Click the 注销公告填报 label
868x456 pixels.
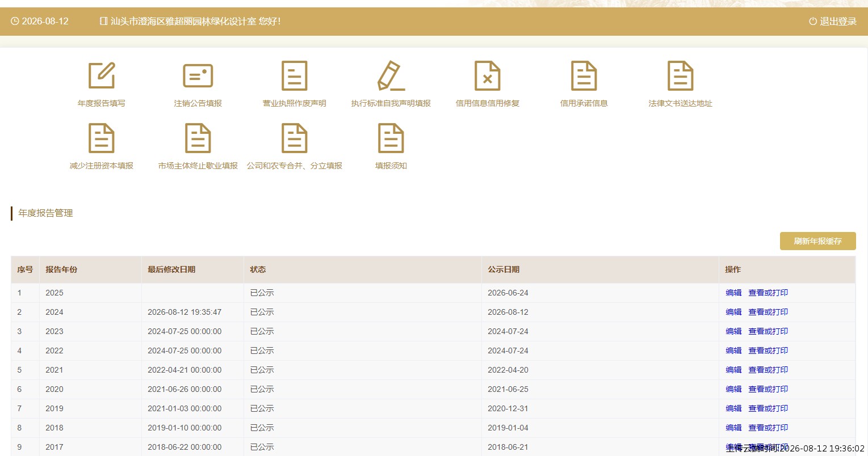pyautogui.click(x=198, y=103)
